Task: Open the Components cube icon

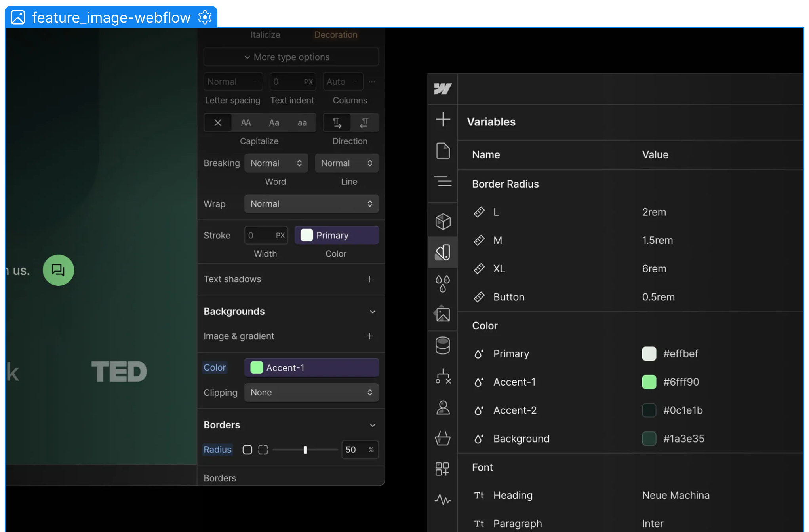Action: [x=443, y=221]
